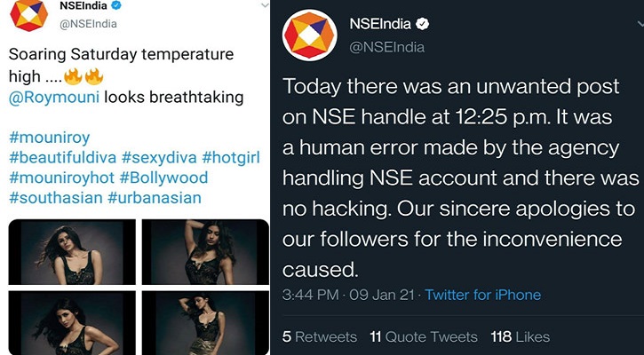View the 5 Retweets list

(320, 337)
